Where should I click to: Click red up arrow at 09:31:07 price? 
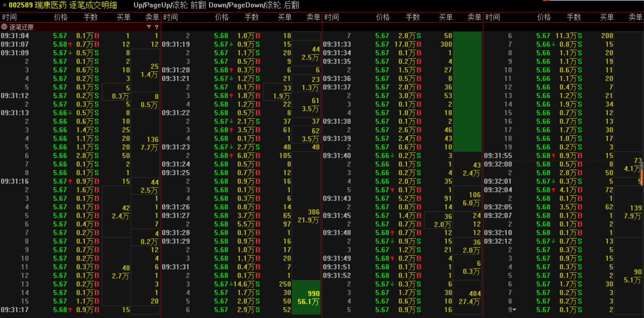click(x=70, y=44)
